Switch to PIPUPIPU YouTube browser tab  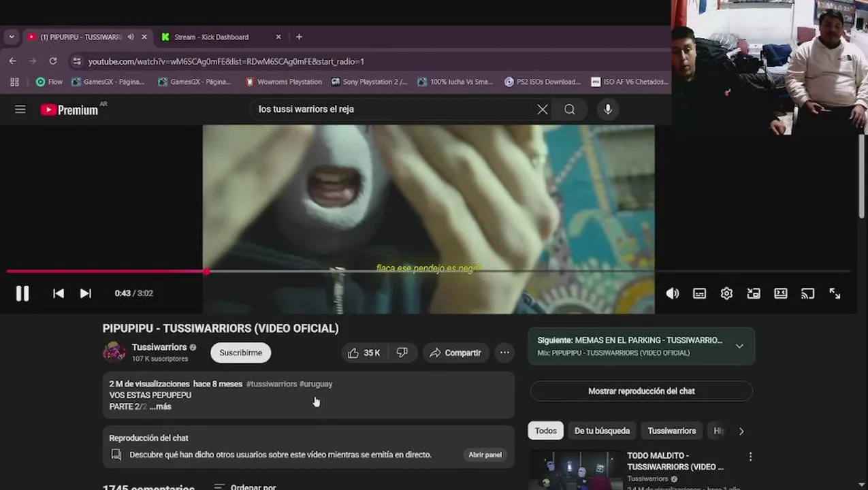pos(80,37)
